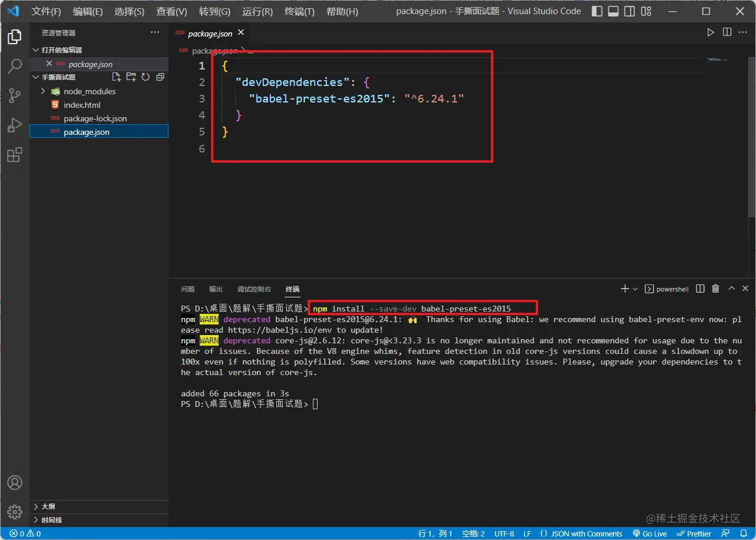Viewport: 756px width, 540px height.
Task: Click the Prettier status item
Action: [694, 534]
